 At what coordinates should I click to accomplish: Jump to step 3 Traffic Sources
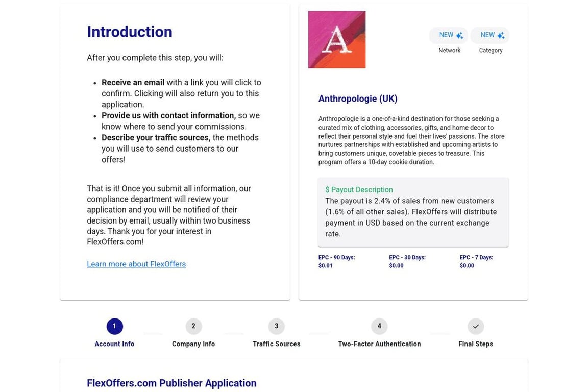click(x=276, y=326)
